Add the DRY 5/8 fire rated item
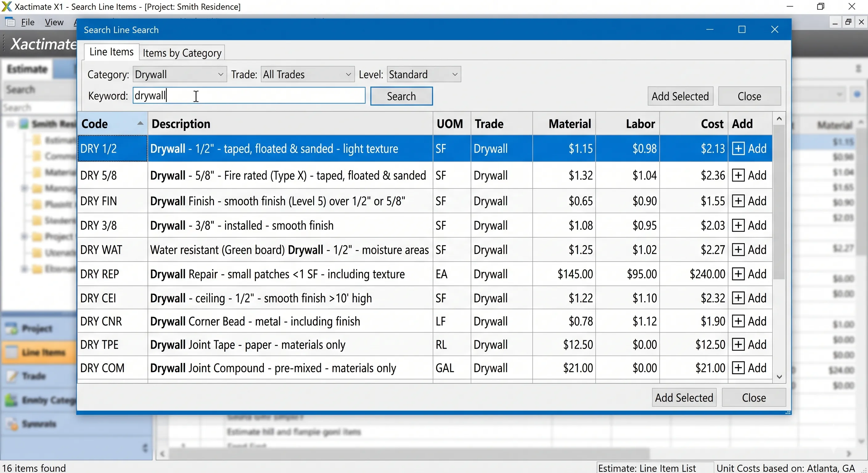Screen dimensions: 868x473 click(x=749, y=176)
